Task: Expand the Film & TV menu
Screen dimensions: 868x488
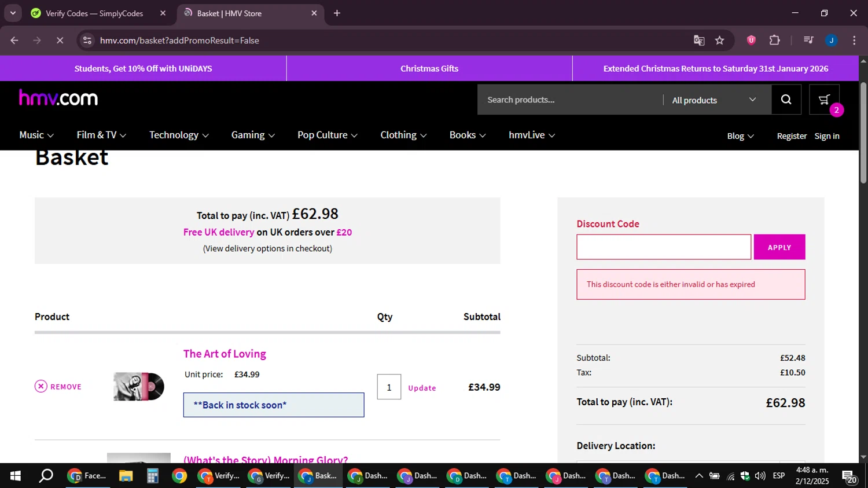Action: (x=101, y=135)
